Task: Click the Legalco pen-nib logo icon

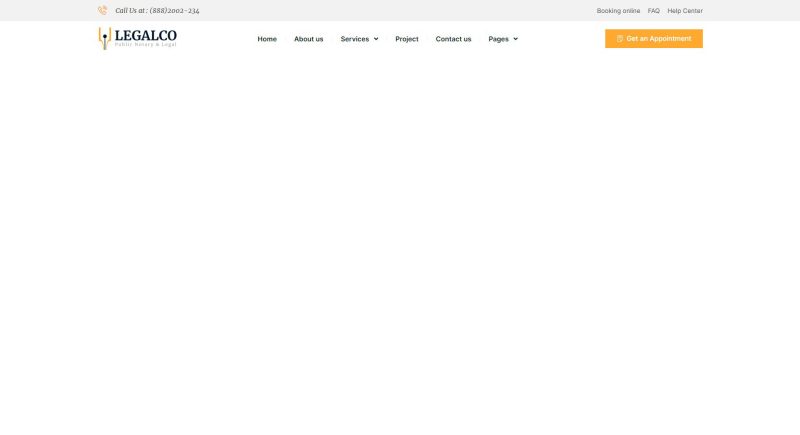Action: 103,38
